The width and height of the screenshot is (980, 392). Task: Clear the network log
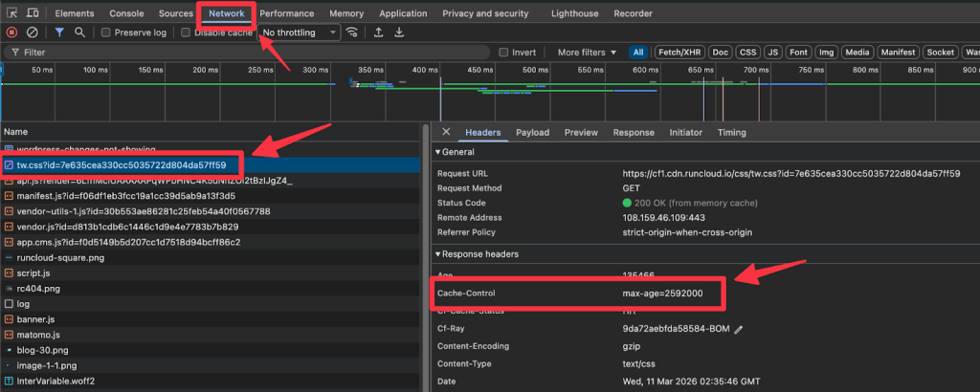(34, 33)
